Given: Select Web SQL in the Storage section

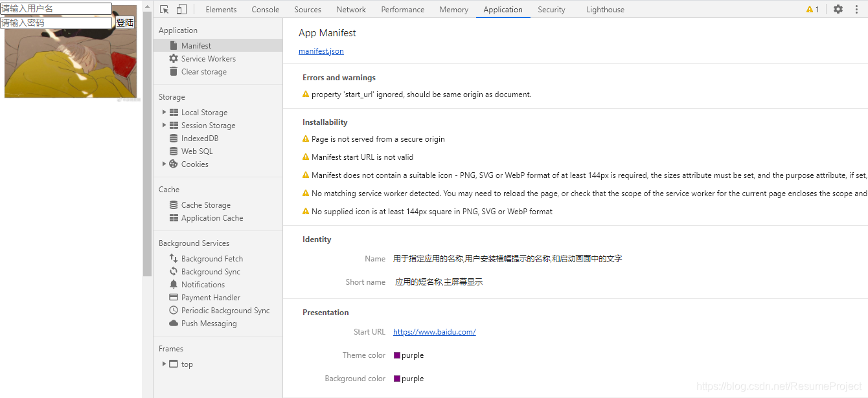Looking at the screenshot, I should pos(197,151).
